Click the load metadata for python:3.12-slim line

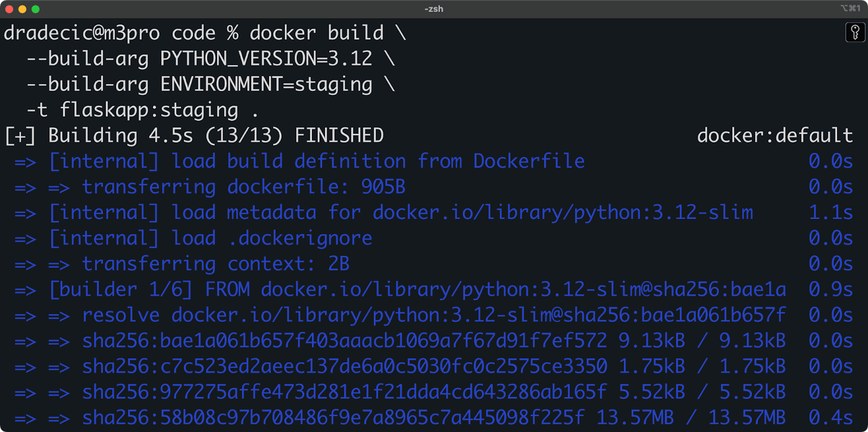[x=433, y=212]
